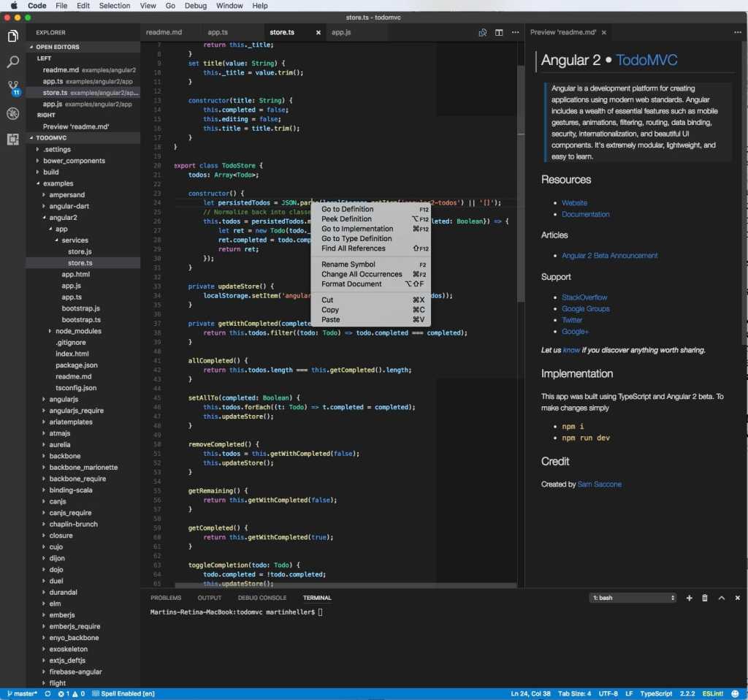
Task: Toggle Spell Enabled in the status bar
Action: coord(122,693)
